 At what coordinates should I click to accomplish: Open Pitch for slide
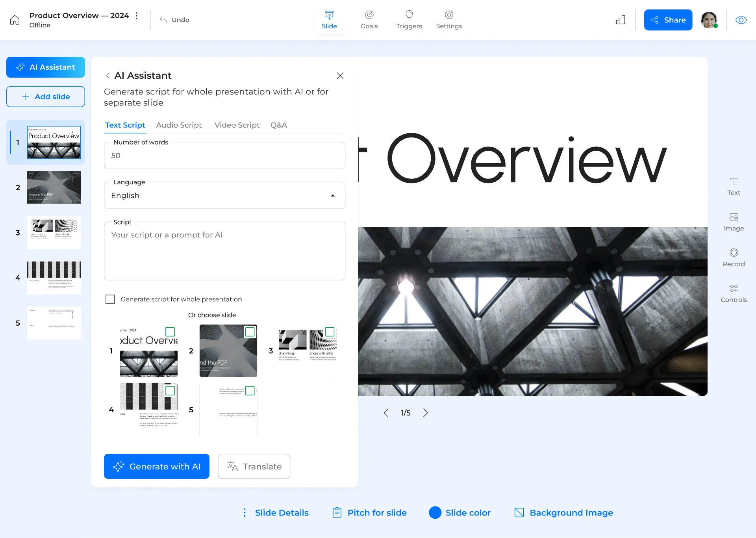click(x=369, y=513)
